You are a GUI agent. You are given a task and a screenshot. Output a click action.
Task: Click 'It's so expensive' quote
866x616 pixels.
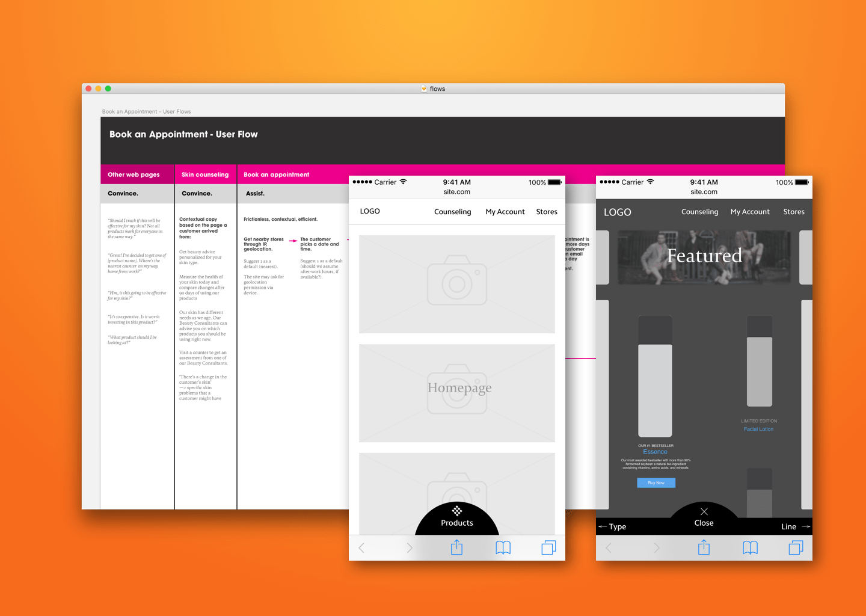tap(134, 319)
